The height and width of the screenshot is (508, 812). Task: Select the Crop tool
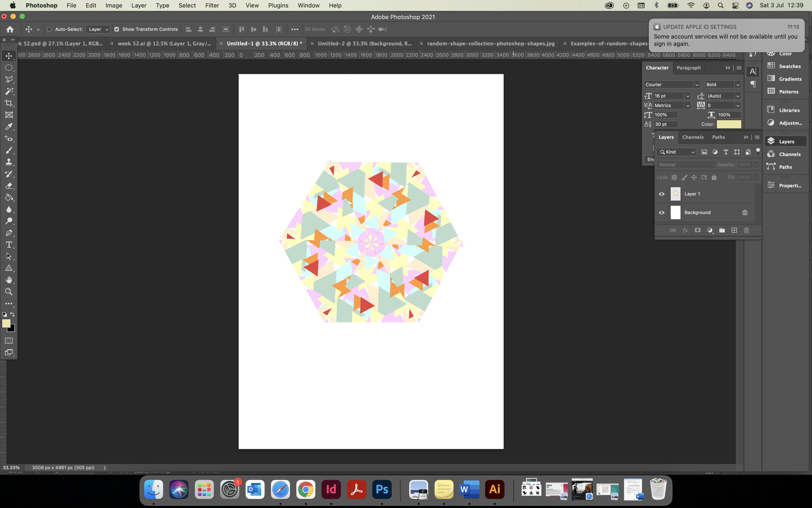click(x=9, y=103)
